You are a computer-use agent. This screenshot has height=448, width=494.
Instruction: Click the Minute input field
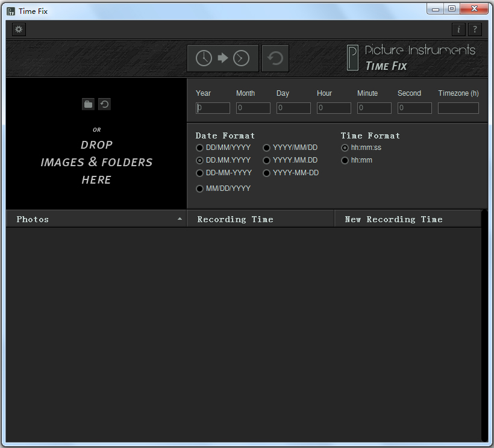(x=374, y=108)
